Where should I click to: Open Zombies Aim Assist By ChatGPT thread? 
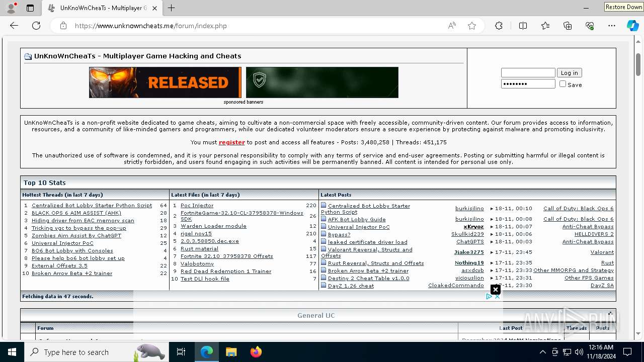click(76, 235)
